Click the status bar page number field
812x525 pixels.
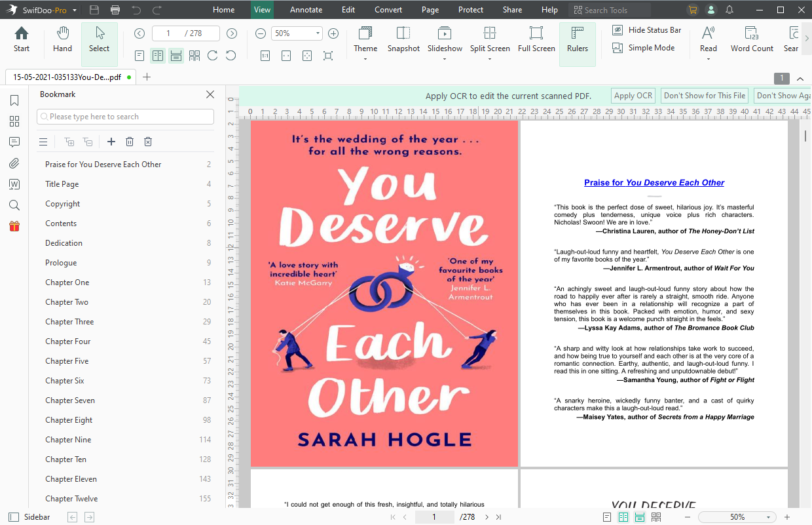[x=435, y=517]
